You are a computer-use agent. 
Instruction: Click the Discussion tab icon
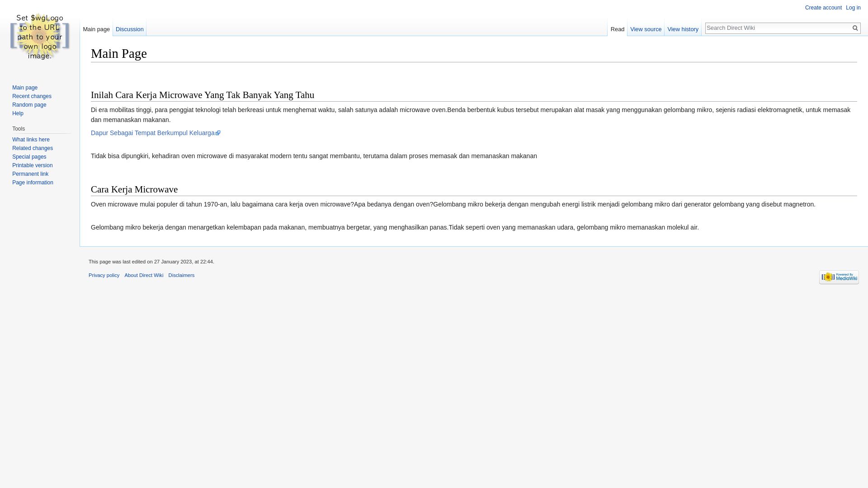(x=129, y=29)
